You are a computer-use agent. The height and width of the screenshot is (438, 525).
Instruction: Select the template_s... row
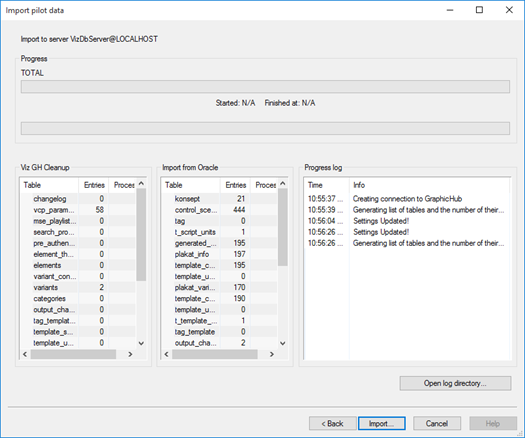(x=78, y=332)
